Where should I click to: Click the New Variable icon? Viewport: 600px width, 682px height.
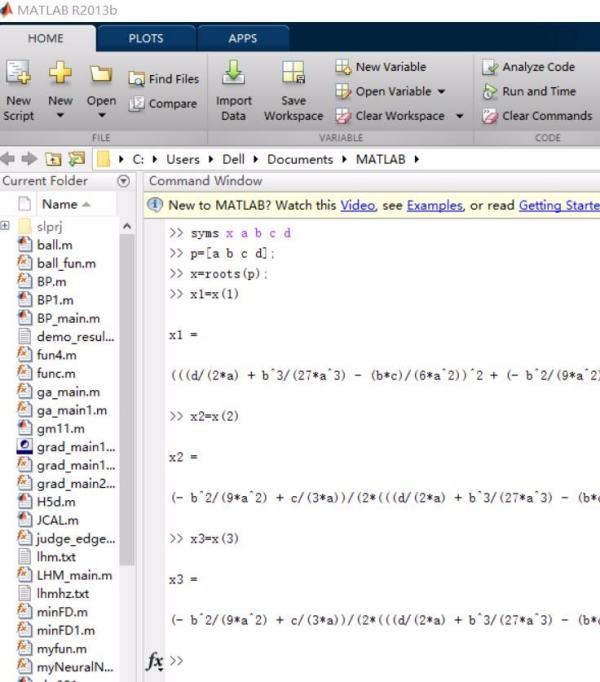tap(343, 67)
